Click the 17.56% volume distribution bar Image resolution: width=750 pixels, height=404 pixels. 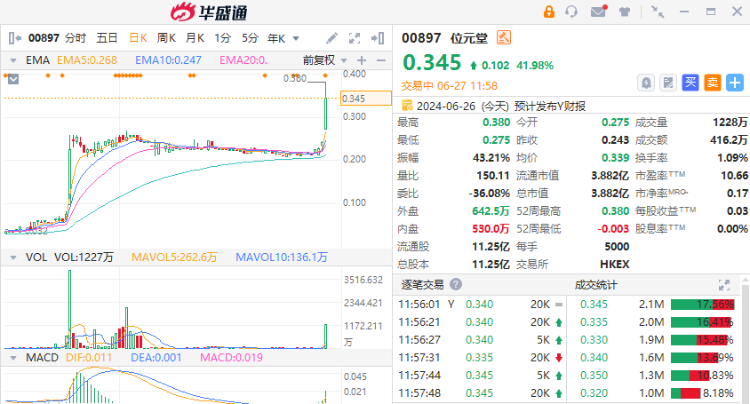(702, 304)
